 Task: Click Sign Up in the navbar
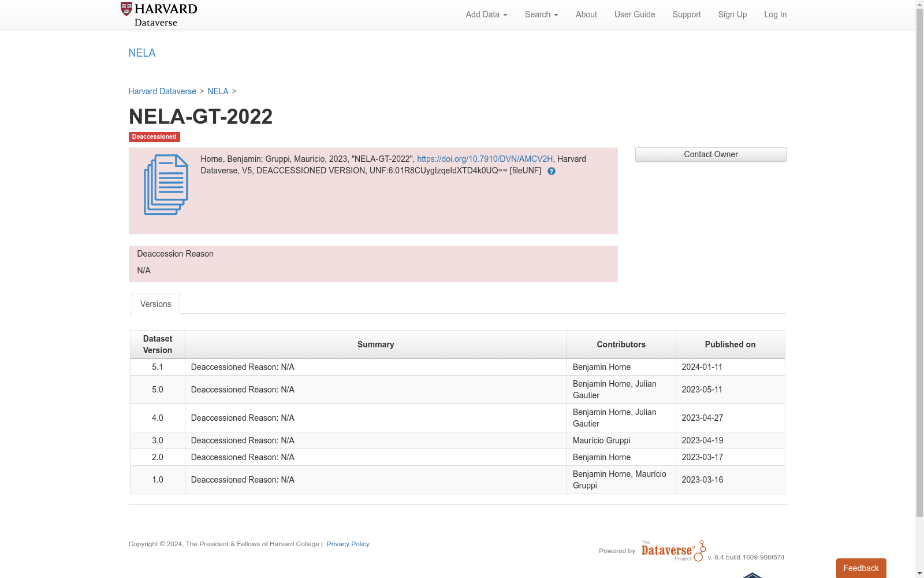pyautogui.click(x=732, y=14)
